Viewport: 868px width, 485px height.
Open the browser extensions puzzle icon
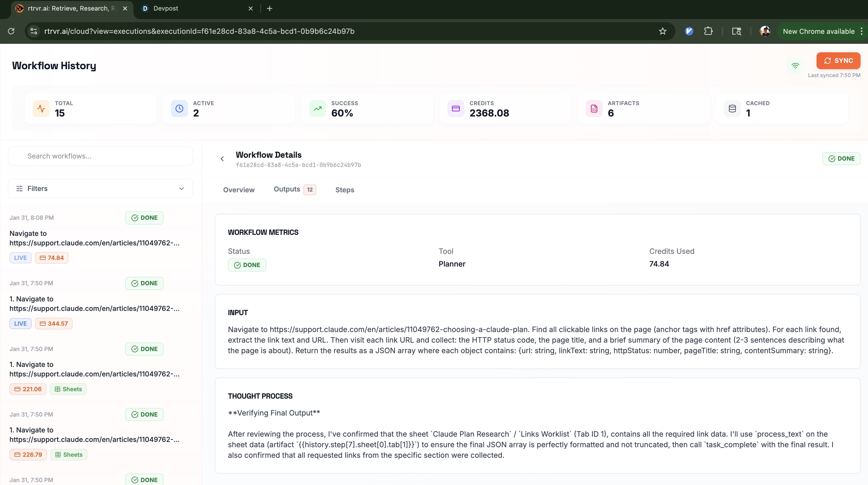point(708,31)
